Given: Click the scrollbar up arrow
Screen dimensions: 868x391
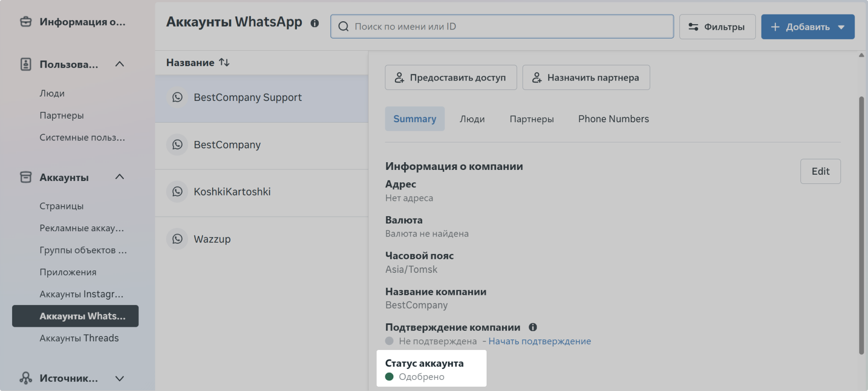Looking at the screenshot, I should click(x=861, y=55).
